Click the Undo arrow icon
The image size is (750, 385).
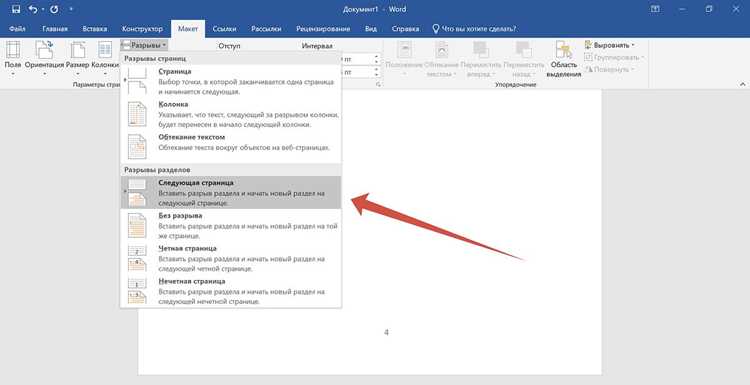click(x=33, y=9)
